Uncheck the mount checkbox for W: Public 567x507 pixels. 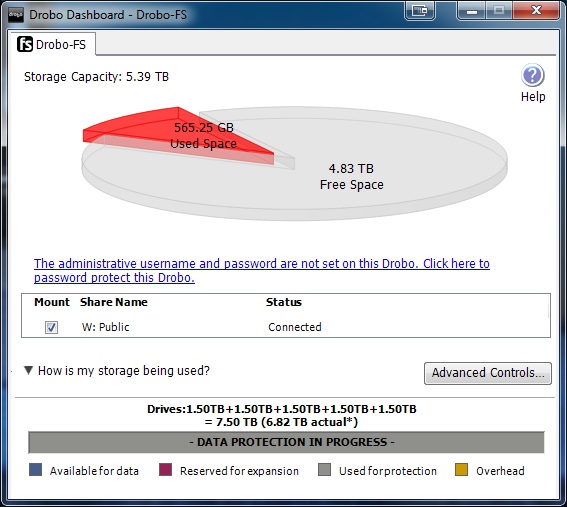pyautogui.click(x=51, y=327)
